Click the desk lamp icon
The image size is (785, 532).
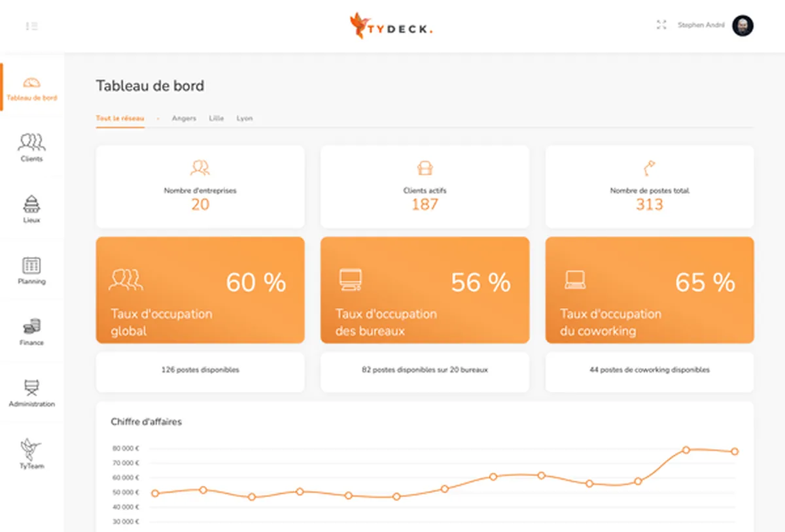(650, 167)
